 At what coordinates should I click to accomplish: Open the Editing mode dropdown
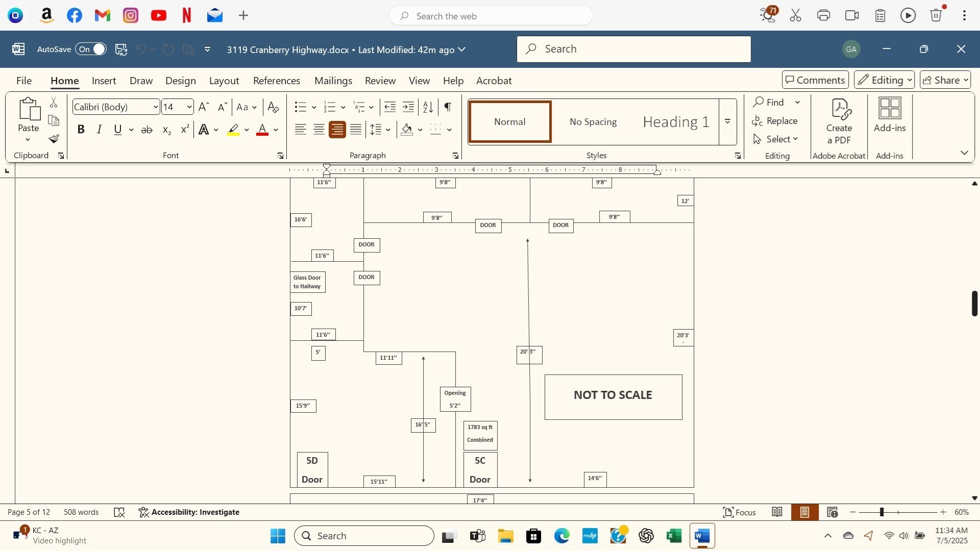point(884,80)
